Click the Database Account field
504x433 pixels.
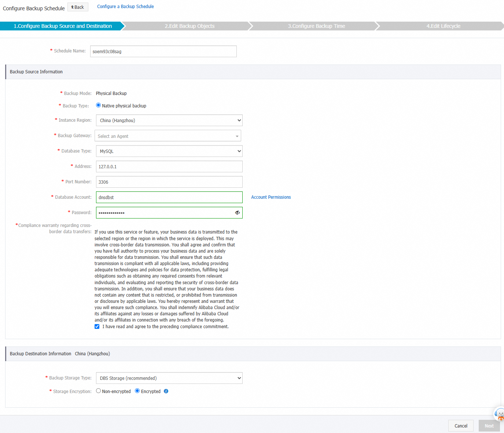(x=169, y=197)
